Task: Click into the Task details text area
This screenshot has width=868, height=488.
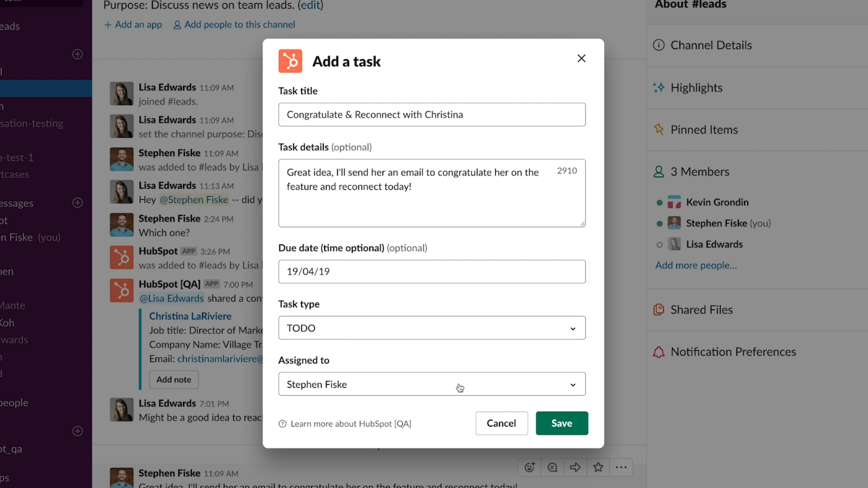Action: pos(432,193)
